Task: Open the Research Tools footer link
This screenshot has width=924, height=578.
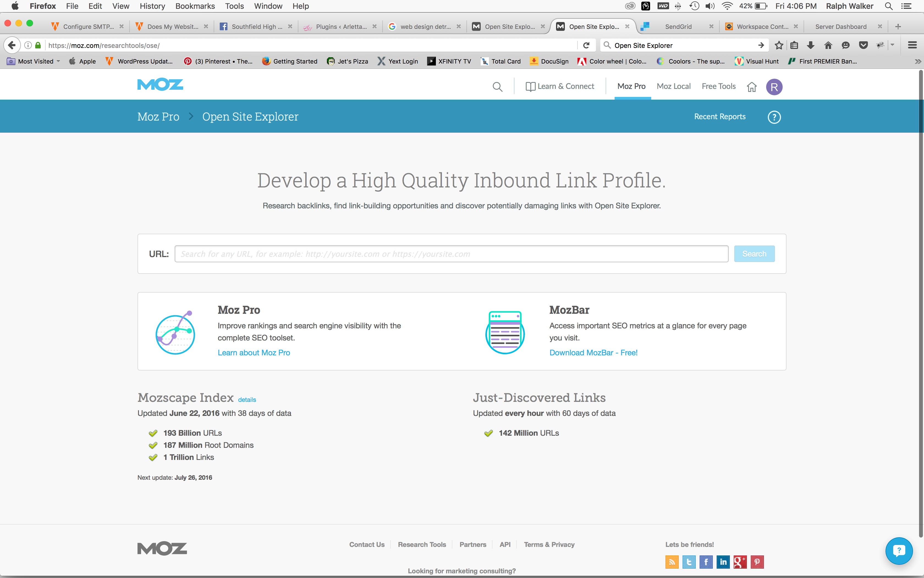Action: (x=422, y=544)
